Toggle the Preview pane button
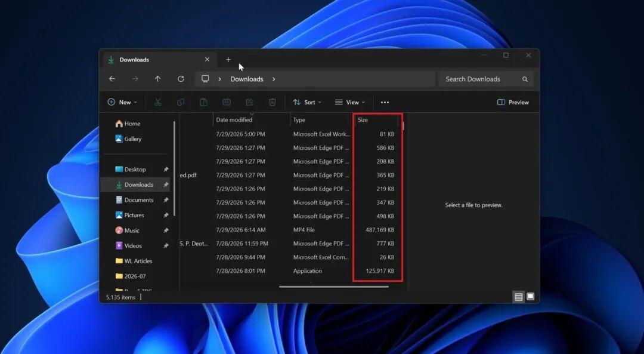 point(513,102)
